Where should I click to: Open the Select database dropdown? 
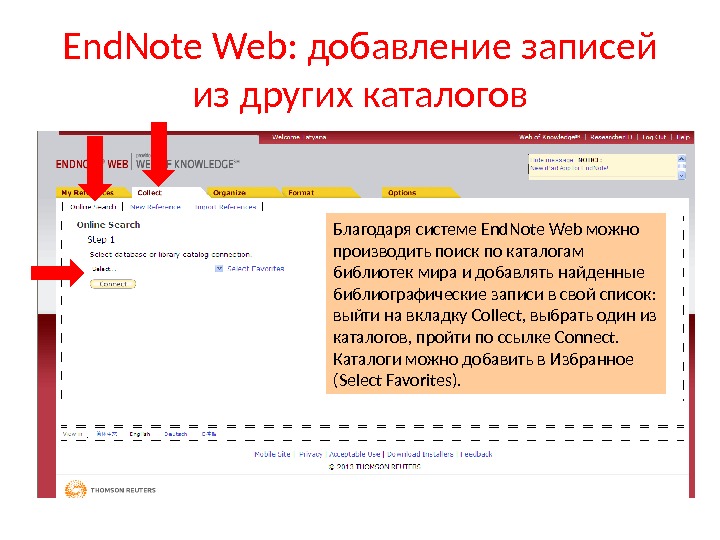pos(157,269)
